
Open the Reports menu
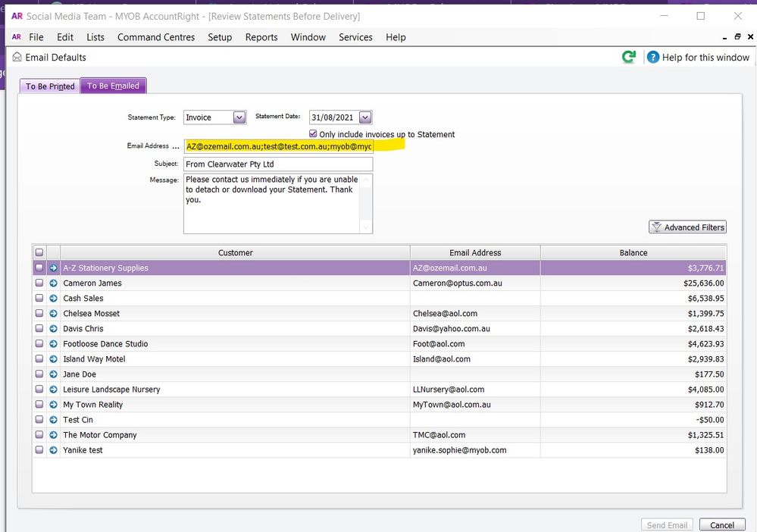click(261, 37)
